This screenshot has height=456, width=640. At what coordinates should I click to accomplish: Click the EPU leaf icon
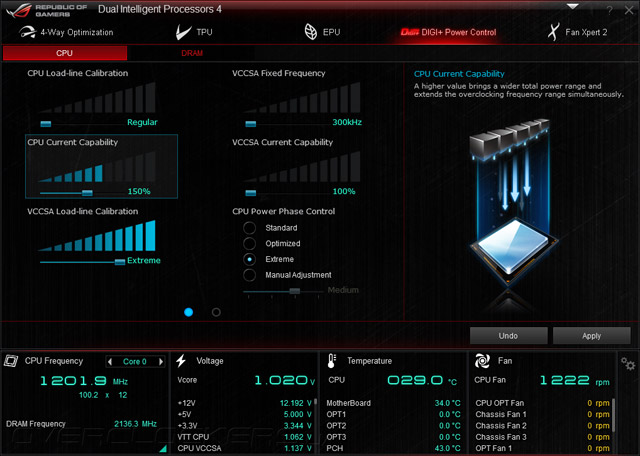pos(311,32)
